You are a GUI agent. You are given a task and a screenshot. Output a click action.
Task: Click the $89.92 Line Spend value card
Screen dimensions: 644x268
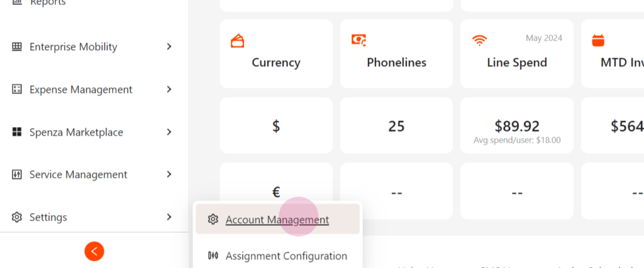[x=517, y=125]
